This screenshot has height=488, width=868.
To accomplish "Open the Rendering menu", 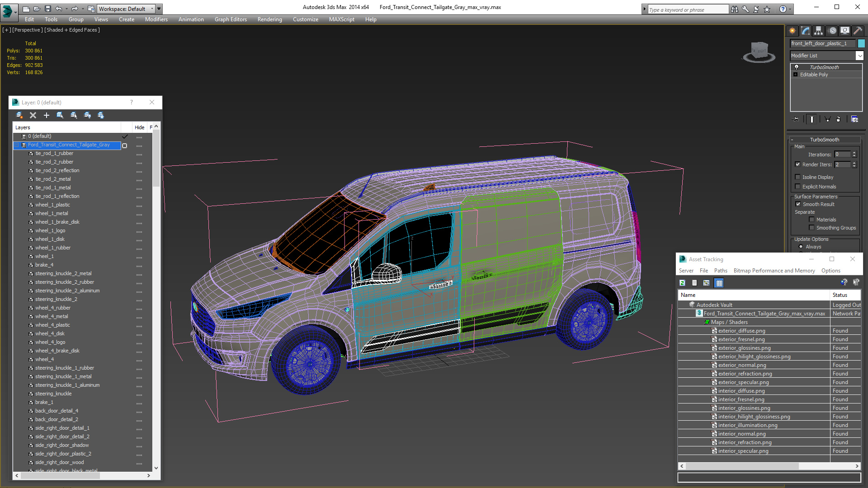I will (x=270, y=19).
